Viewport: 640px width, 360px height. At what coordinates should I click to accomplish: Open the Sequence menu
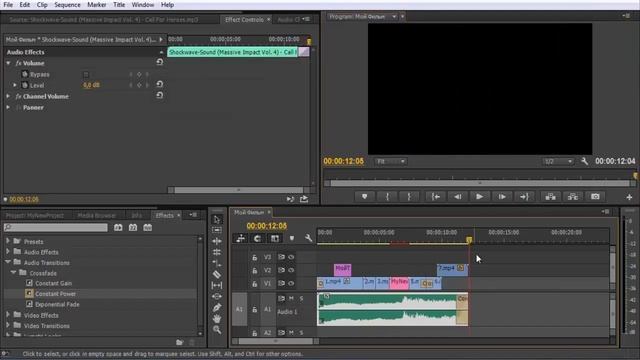coord(67,5)
